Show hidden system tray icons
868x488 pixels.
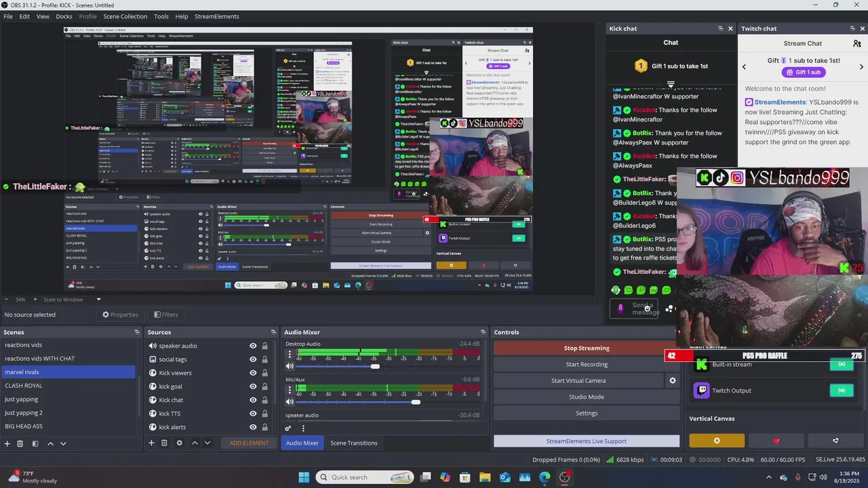point(770,477)
